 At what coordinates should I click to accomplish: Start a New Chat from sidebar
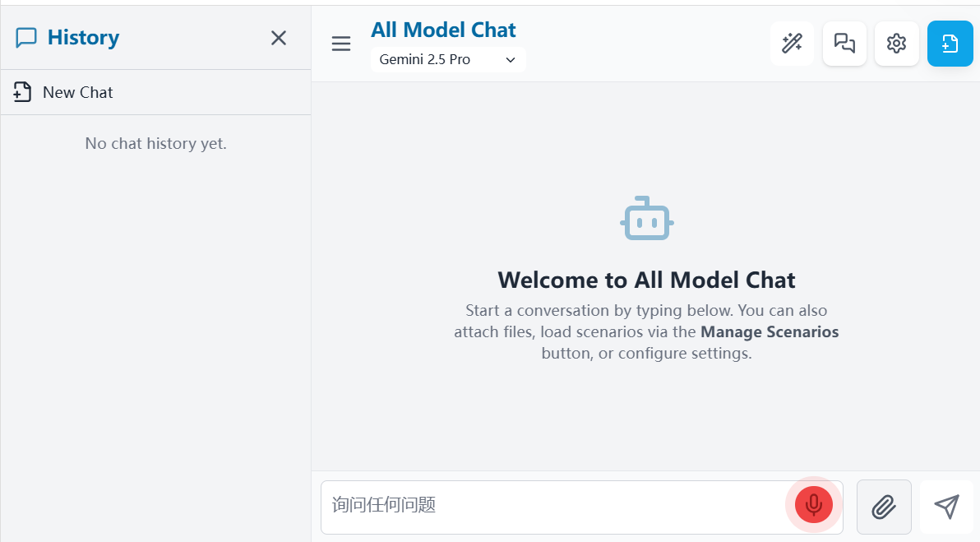click(155, 92)
